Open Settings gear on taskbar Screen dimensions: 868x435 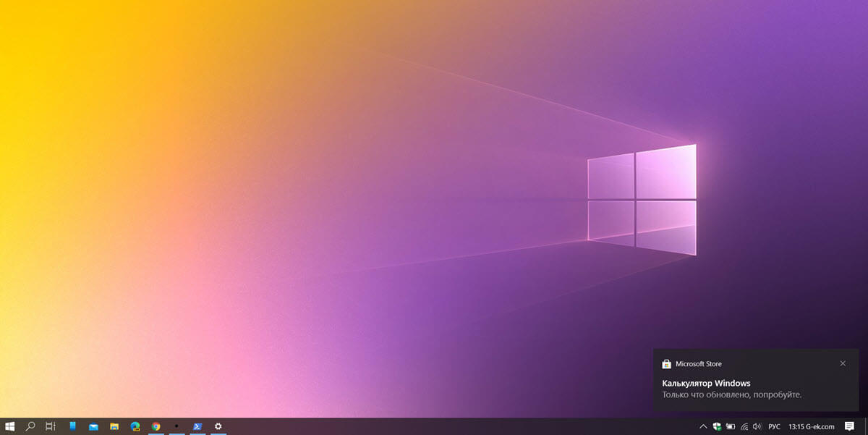pos(218,426)
